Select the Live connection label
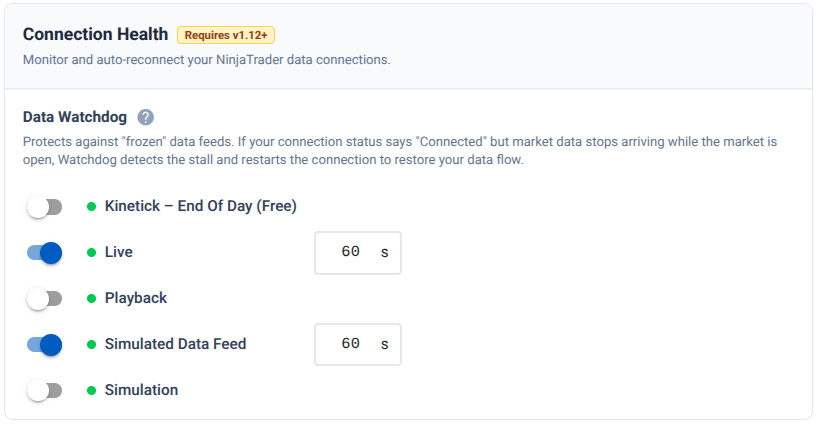 click(119, 253)
